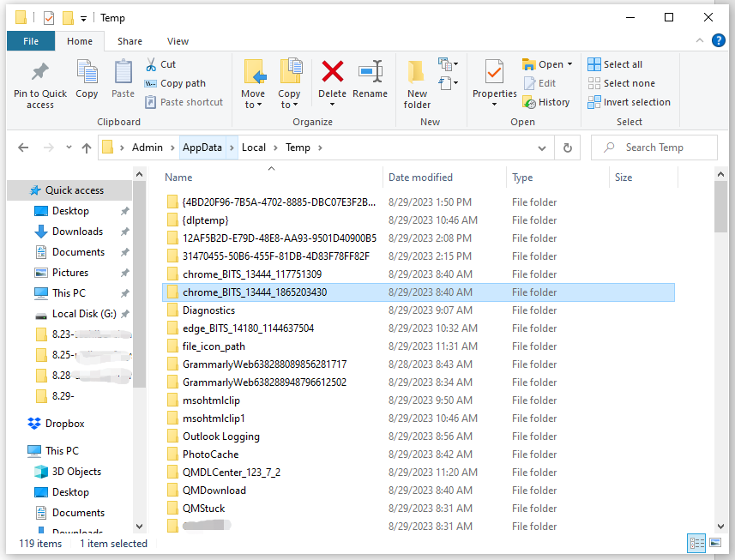Switch to the Share tab
The image size is (735, 560).
coord(130,41)
